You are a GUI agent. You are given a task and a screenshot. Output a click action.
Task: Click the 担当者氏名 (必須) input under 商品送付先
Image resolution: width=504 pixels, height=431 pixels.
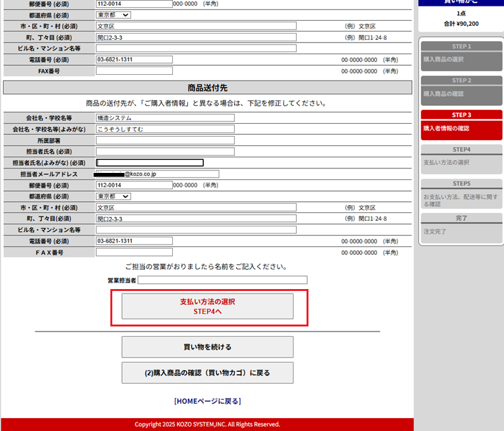165,152
